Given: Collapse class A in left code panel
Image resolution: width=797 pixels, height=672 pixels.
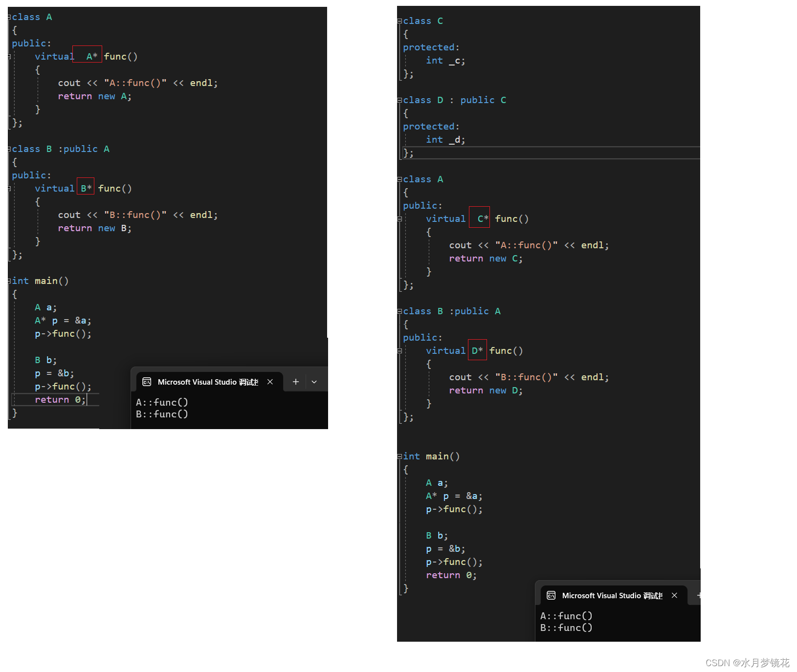Looking at the screenshot, I should [9, 17].
